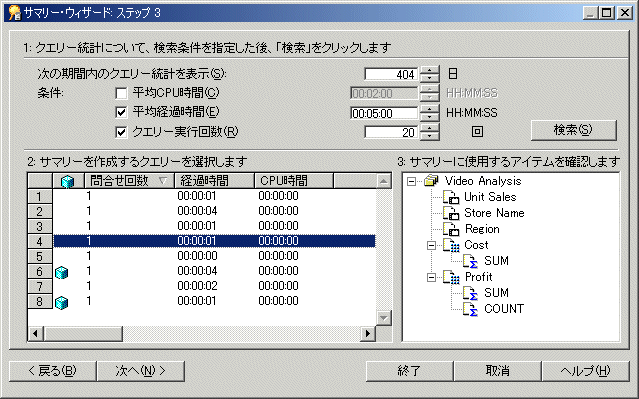This screenshot has height=399, width=639.
Task: Select Store Name in the tree
Action: click(494, 213)
